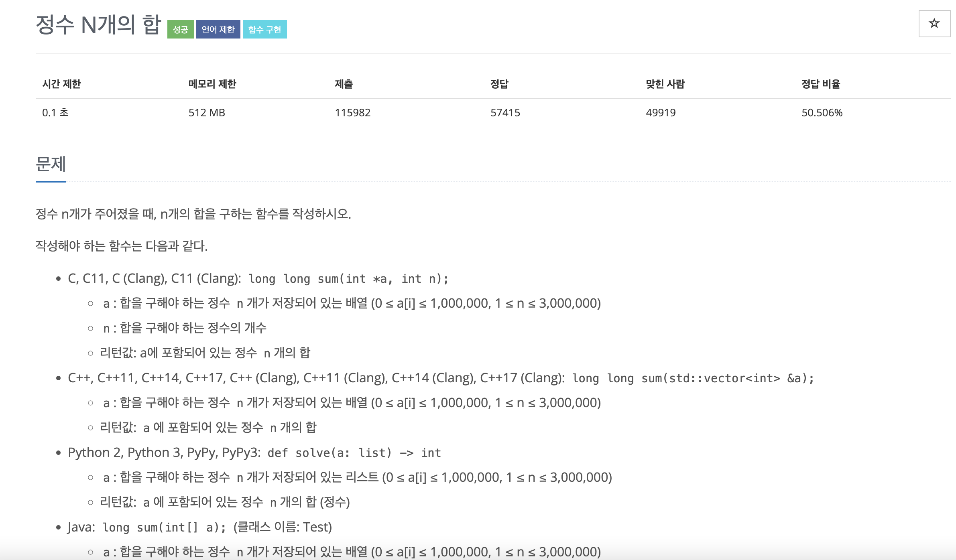Viewport: 956px width, 560px height.
Task: Click the 시간 제한 column header
Action: click(61, 84)
